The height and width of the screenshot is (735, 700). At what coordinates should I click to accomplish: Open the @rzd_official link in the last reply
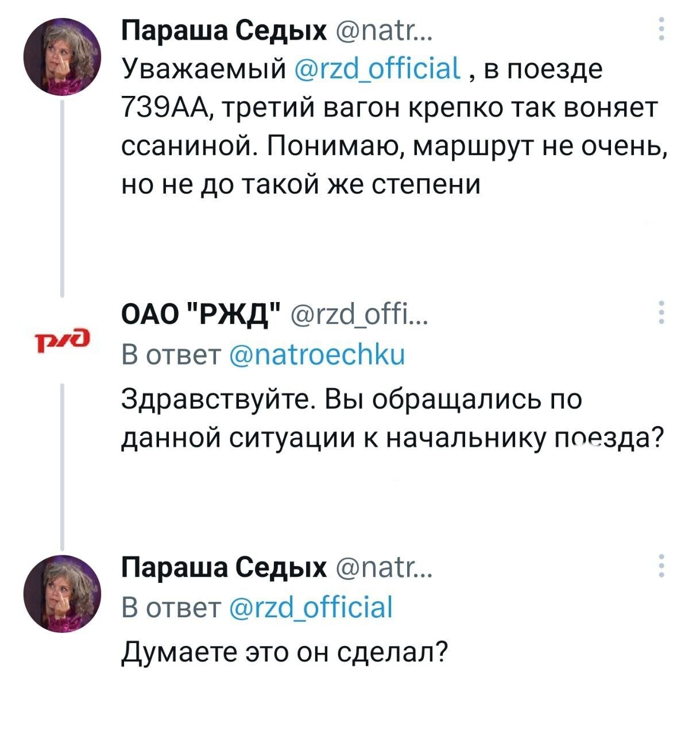pos(311,608)
